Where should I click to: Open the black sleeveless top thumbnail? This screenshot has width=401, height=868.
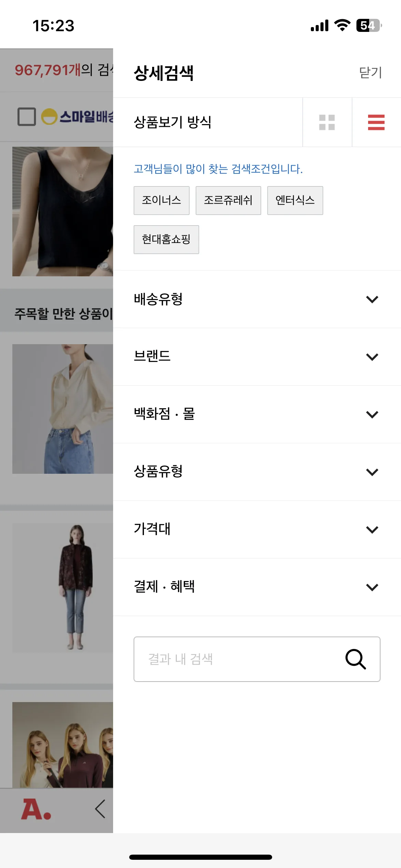coord(63,212)
